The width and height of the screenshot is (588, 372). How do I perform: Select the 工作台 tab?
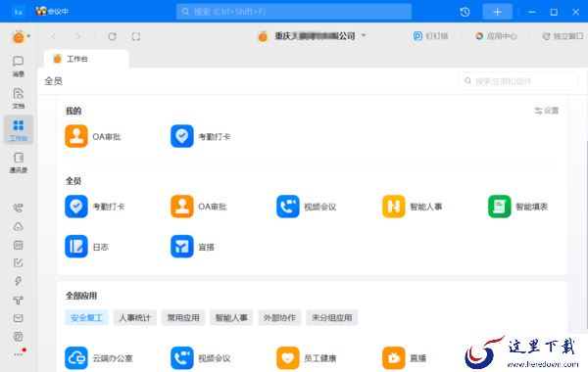86,59
